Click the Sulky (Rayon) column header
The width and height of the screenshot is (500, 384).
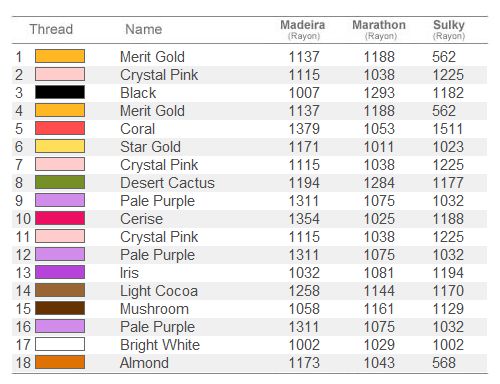click(449, 29)
